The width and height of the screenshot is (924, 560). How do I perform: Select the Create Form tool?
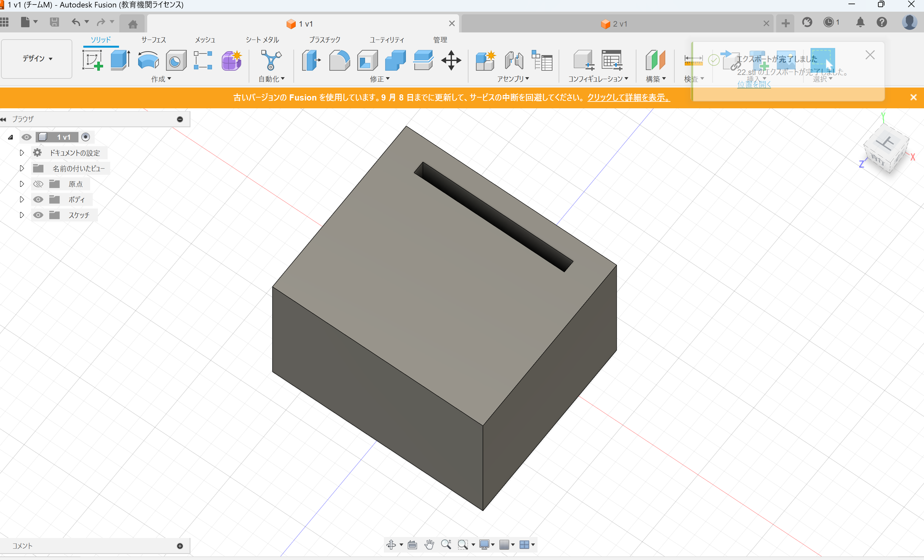pos(232,60)
